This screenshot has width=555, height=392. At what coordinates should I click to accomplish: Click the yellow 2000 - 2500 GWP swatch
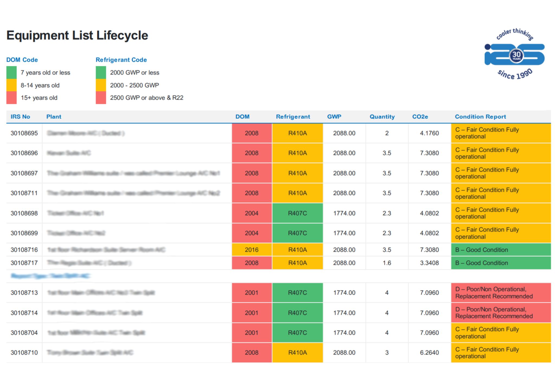pyautogui.click(x=101, y=85)
